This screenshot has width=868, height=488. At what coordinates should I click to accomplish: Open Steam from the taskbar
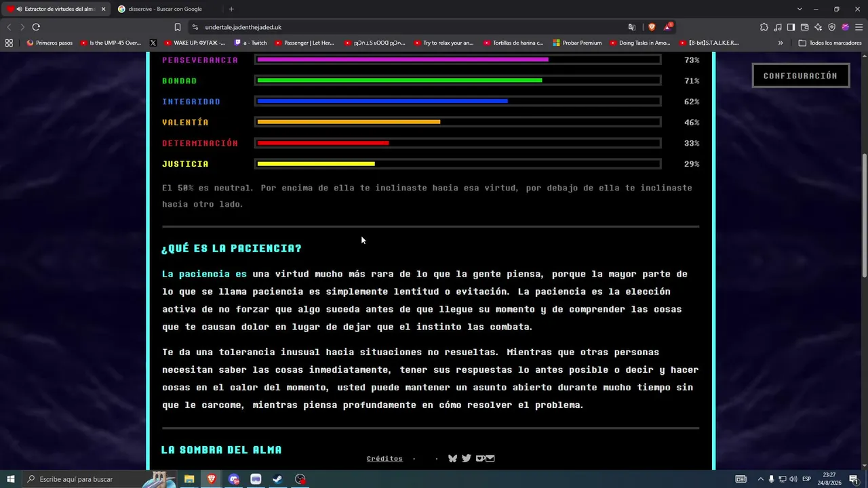(277, 479)
